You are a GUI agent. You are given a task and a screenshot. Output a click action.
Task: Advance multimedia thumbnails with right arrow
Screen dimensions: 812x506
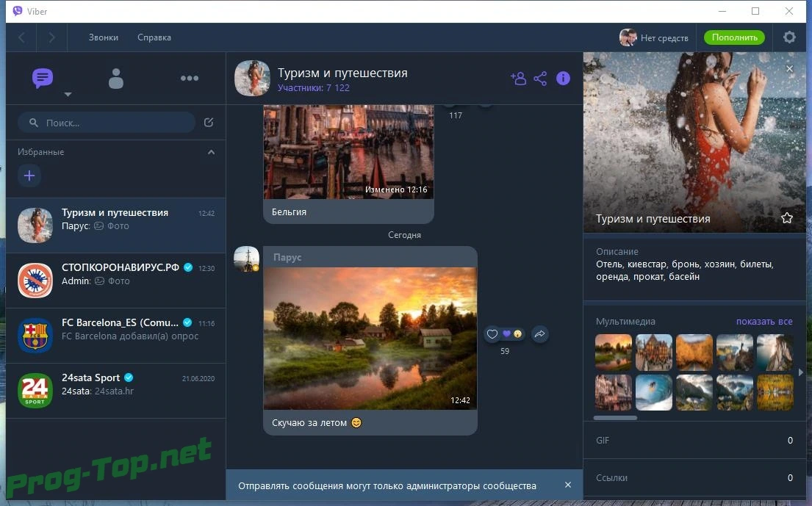(800, 372)
